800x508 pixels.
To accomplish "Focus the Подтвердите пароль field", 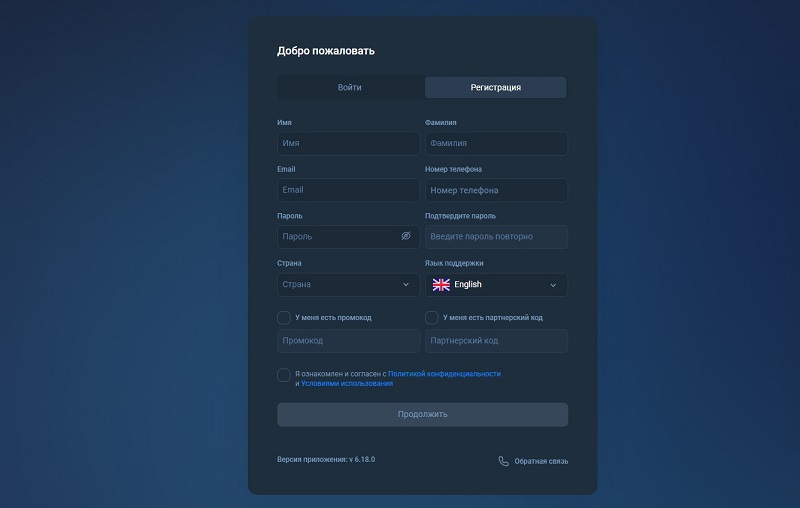I will point(496,237).
